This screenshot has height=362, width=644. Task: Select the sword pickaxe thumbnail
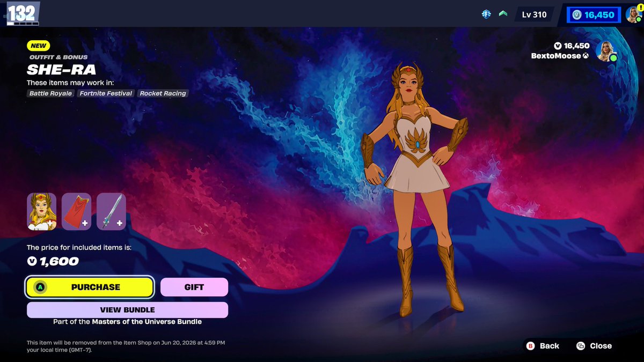click(111, 212)
